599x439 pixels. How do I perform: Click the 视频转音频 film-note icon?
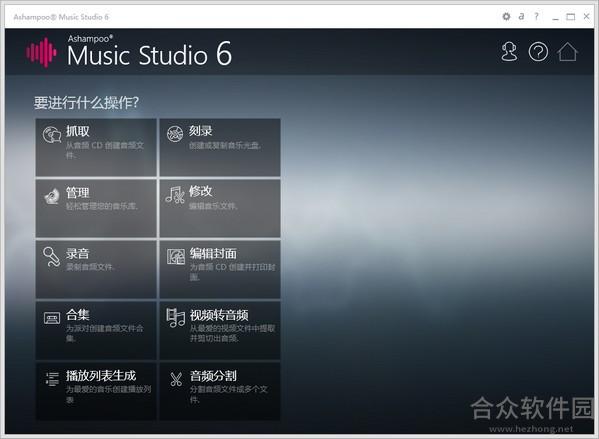coord(176,318)
